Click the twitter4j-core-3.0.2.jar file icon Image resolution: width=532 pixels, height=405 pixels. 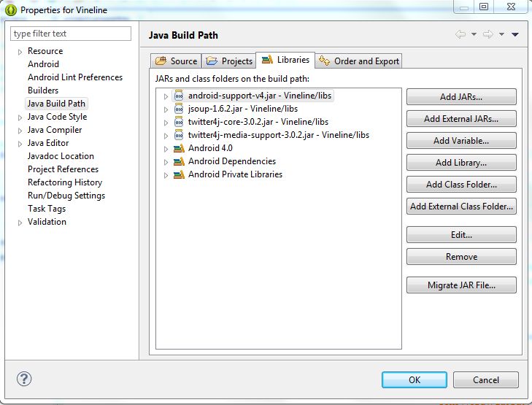coord(179,122)
